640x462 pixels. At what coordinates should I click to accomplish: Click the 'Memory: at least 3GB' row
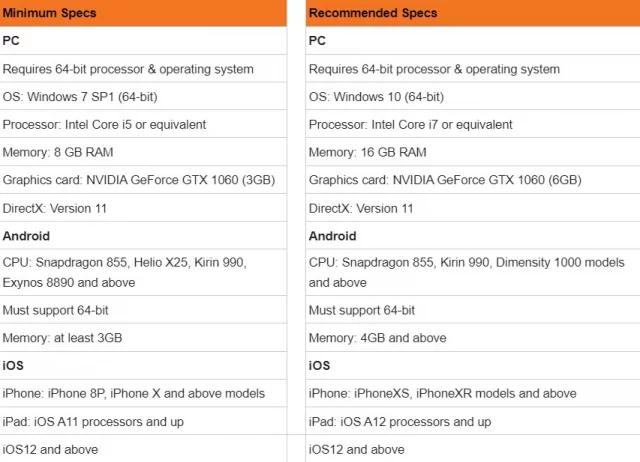(x=143, y=338)
